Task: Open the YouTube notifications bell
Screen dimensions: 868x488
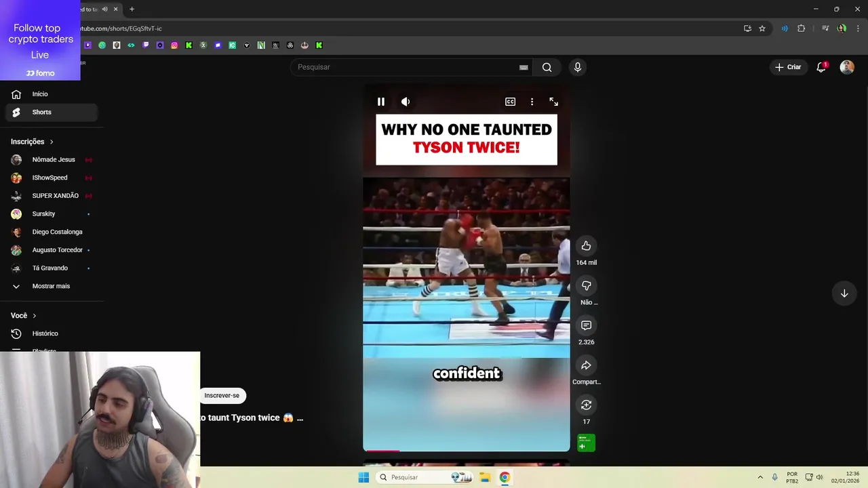Action: click(x=821, y=67)
